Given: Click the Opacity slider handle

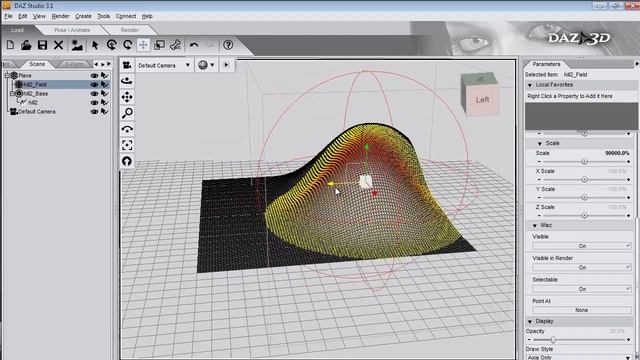Looking at the screenshot, I should click(x=553, y=340).
